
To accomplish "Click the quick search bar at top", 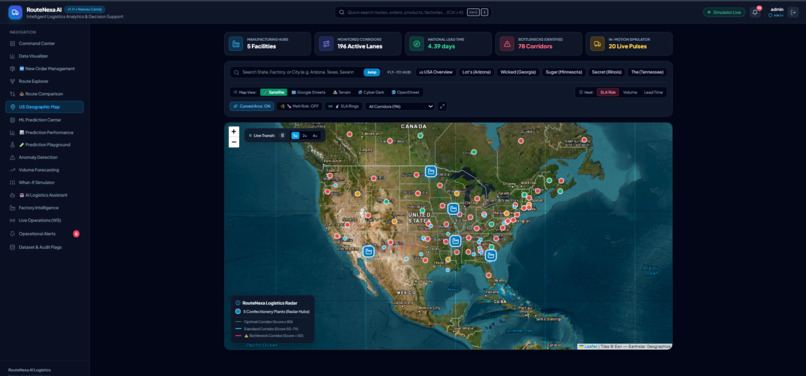I will (413, 12).
